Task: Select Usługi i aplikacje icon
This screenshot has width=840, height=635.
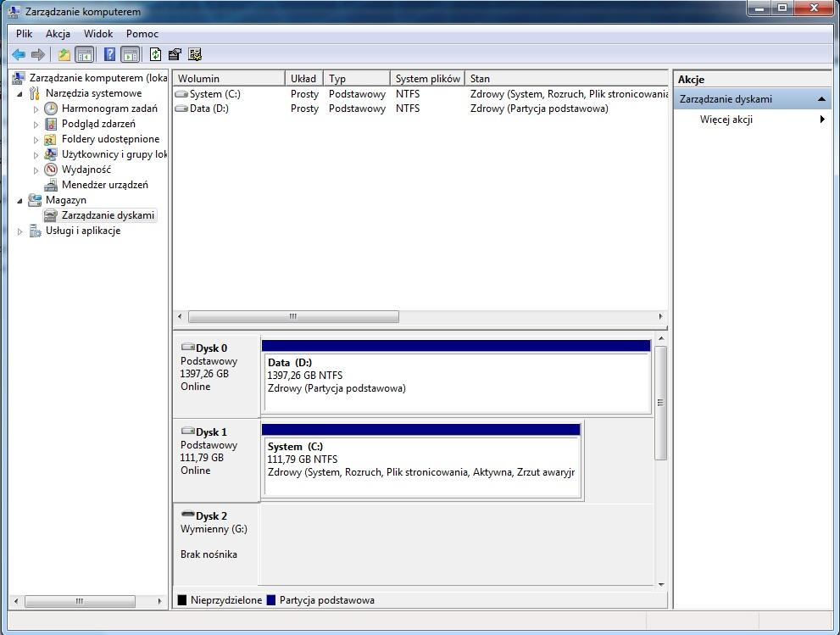Action: click(x=35, y=231)
